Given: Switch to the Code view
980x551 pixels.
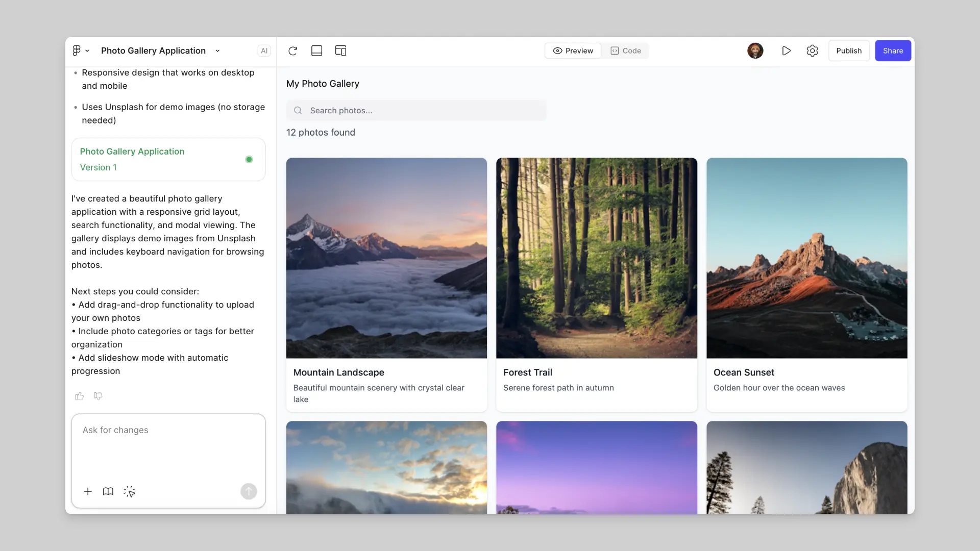Looking at the screenshot, I should pyautogui.click(x=626, y=51).
